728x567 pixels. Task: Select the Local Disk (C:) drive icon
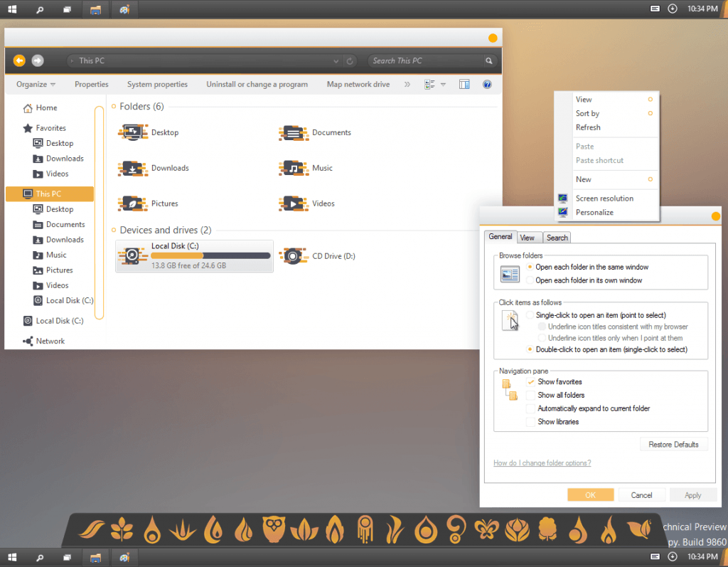click(x=132, y=256)
